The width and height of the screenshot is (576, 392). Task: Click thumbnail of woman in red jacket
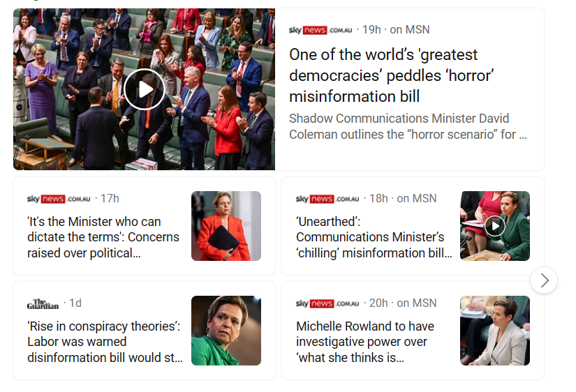[x=226, y=226]
